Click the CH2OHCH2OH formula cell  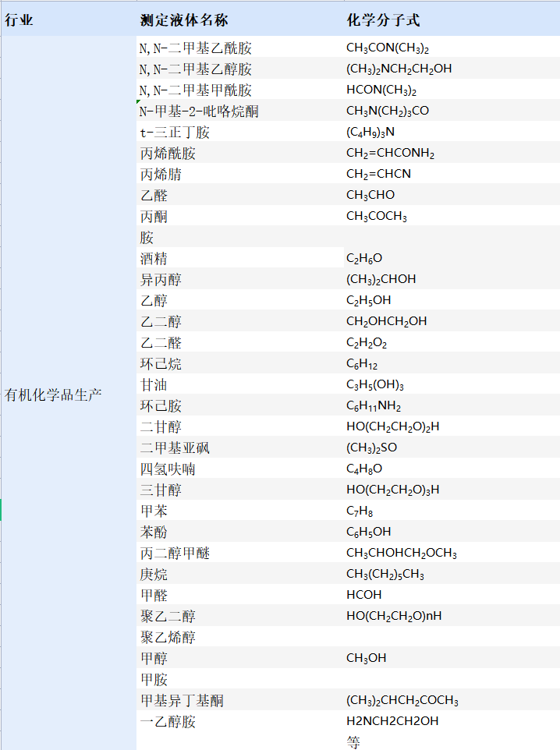451,321
